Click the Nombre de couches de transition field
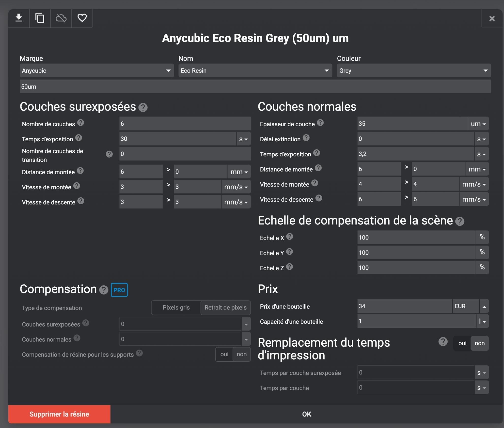 click(185, 154)
